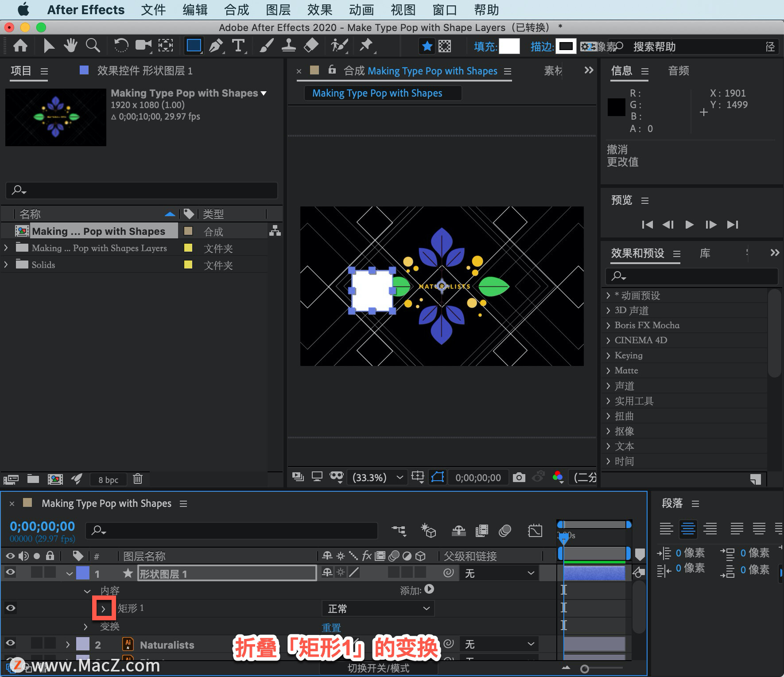Click the star shape-layer mode icon in the toolbar

click(427, 46)
